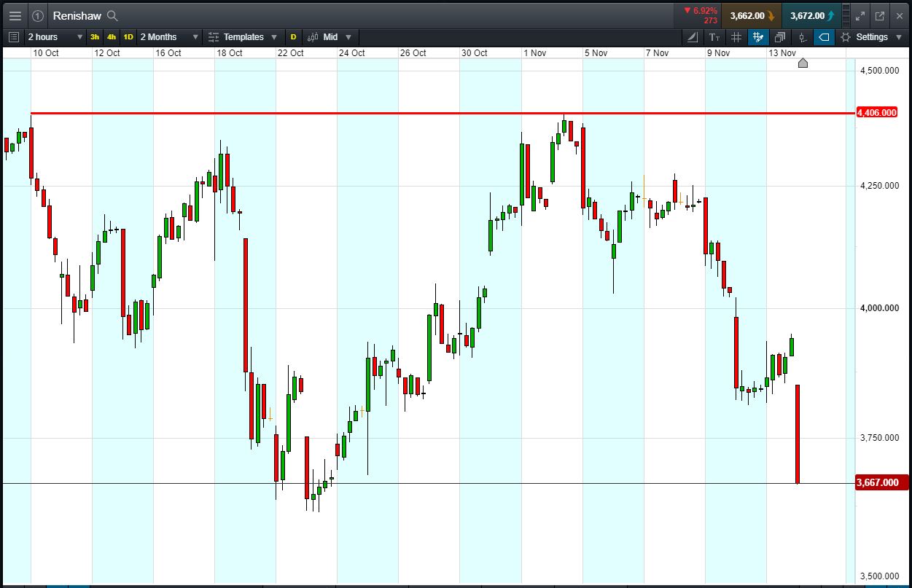The image size is (912, 588).
Task: Click the 4,500.000 price axis label
Action: coord(879,71)
